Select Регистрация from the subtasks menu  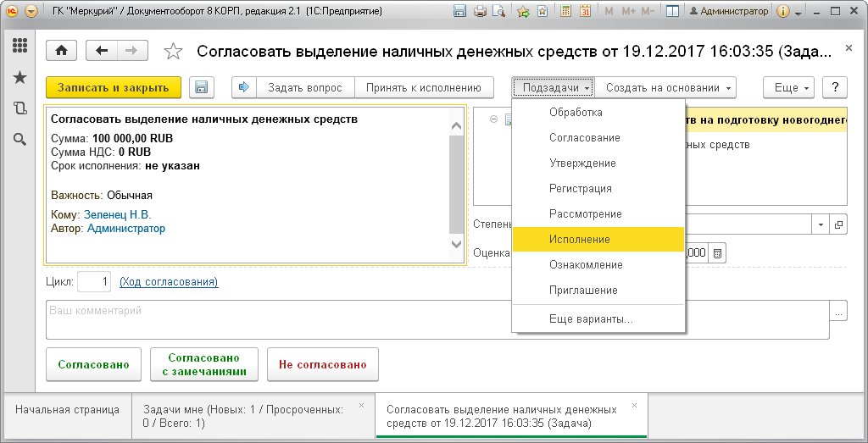[x=599, y=189]
